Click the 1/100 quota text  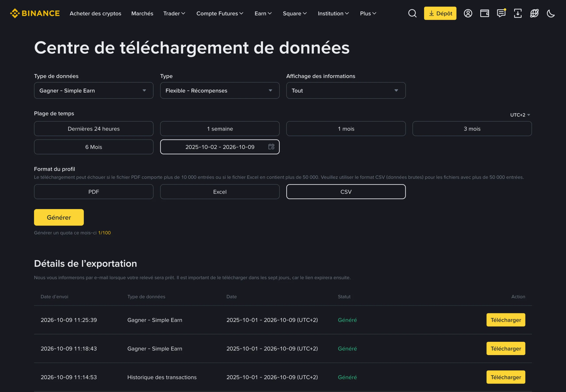pyautogui.click(x=104, y=233)
